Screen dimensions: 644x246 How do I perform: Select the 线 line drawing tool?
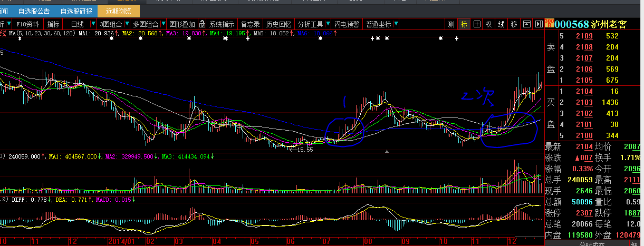point(501,24)
